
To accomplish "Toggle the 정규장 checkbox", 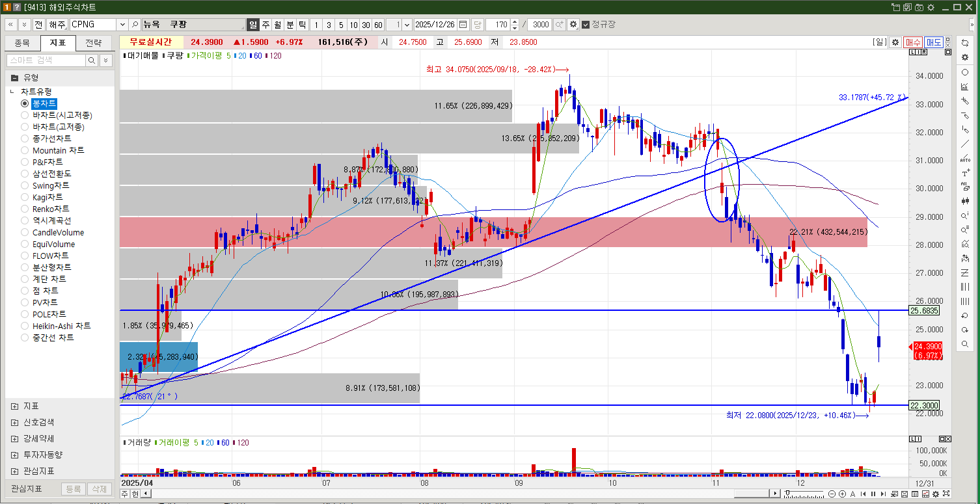I will (586, 24).
